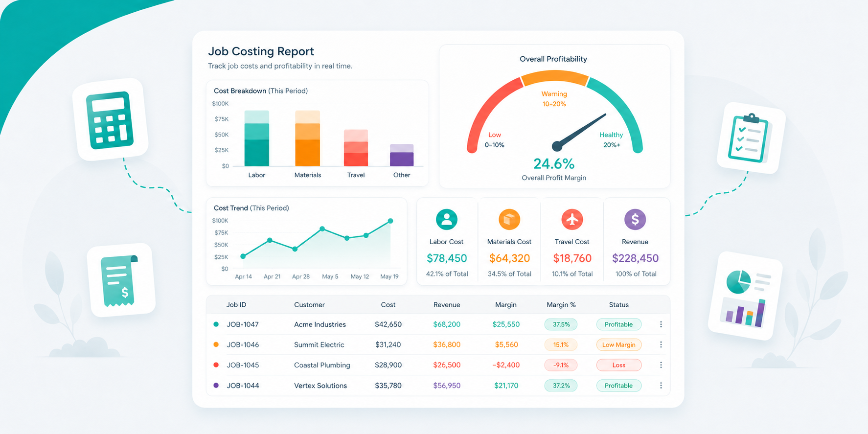Sort by the Customer column header
The width and height of the screenshot is (868, 434).
pyautogui.click(x=309, y=305)
